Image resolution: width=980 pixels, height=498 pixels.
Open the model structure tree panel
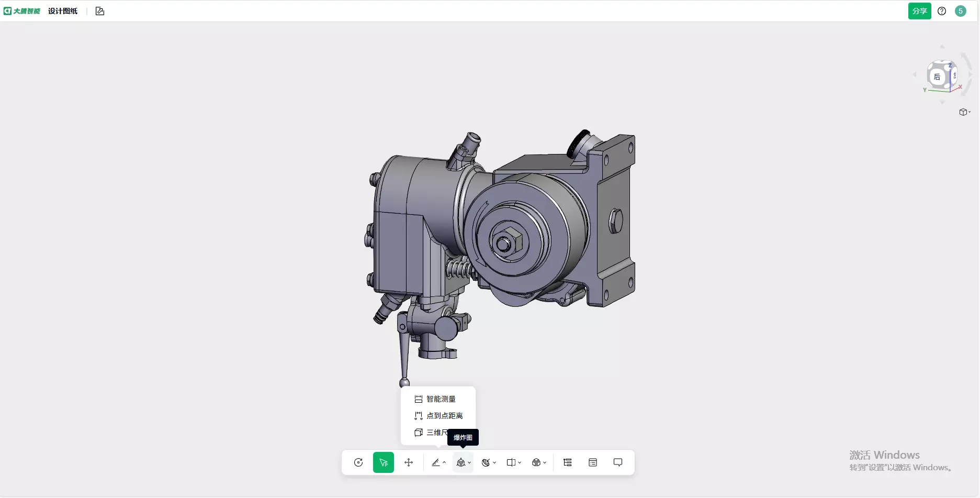[567, 462]
